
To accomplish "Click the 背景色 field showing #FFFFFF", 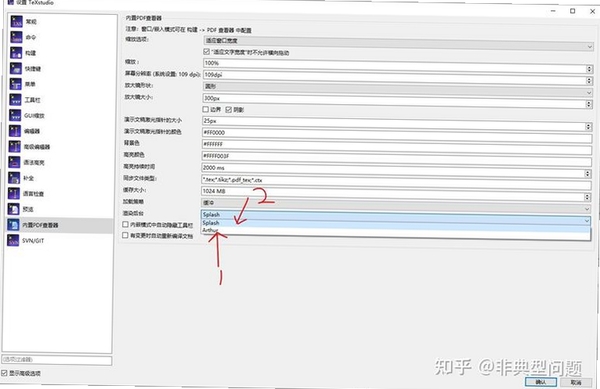I will (x=397, y=147).
